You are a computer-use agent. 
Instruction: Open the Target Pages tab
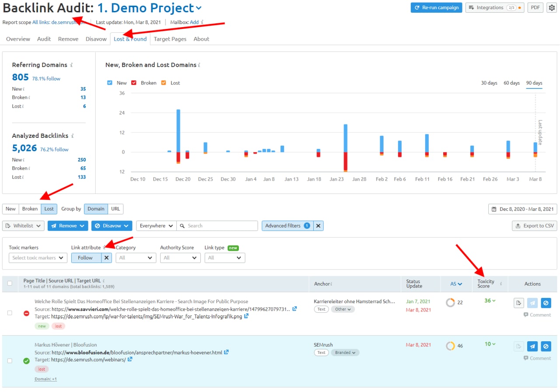[170, 39]
